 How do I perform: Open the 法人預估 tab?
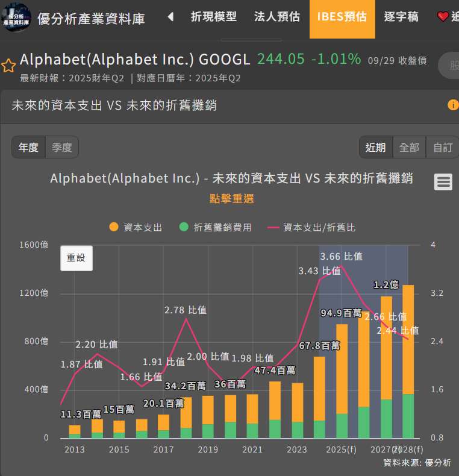coord(277,17)
